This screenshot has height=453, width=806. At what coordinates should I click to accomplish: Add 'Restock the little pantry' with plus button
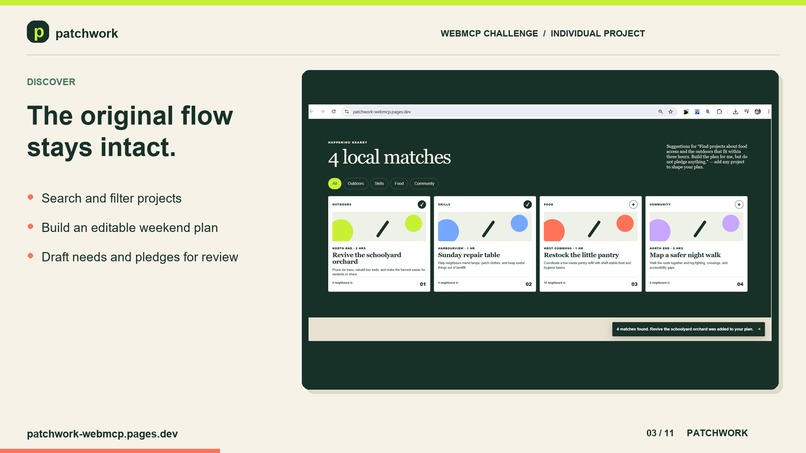[x=633, y=204]
